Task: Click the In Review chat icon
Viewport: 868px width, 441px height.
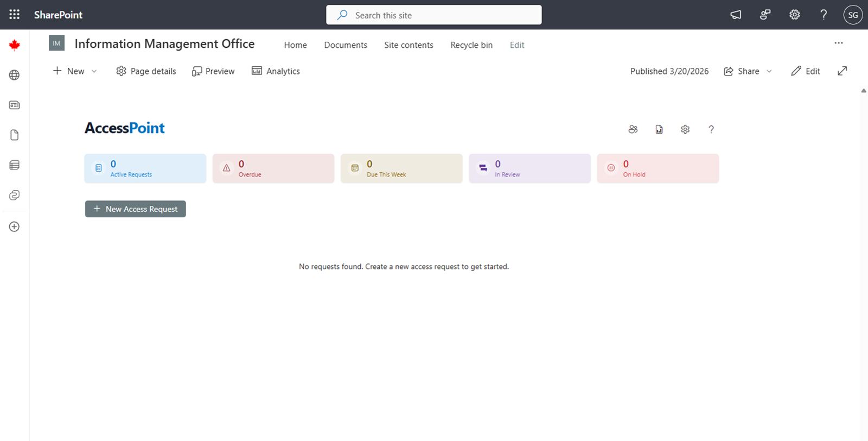Action: [483, 168]
